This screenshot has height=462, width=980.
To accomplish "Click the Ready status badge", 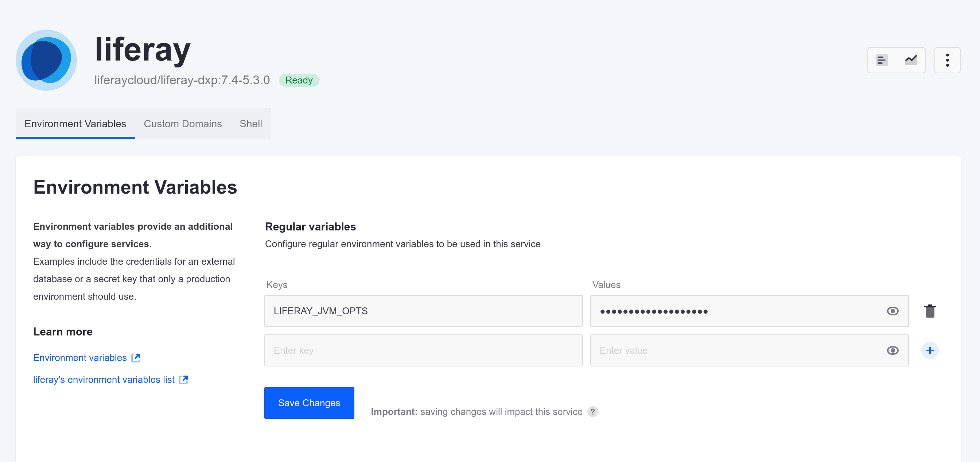I will coord(299,80).
